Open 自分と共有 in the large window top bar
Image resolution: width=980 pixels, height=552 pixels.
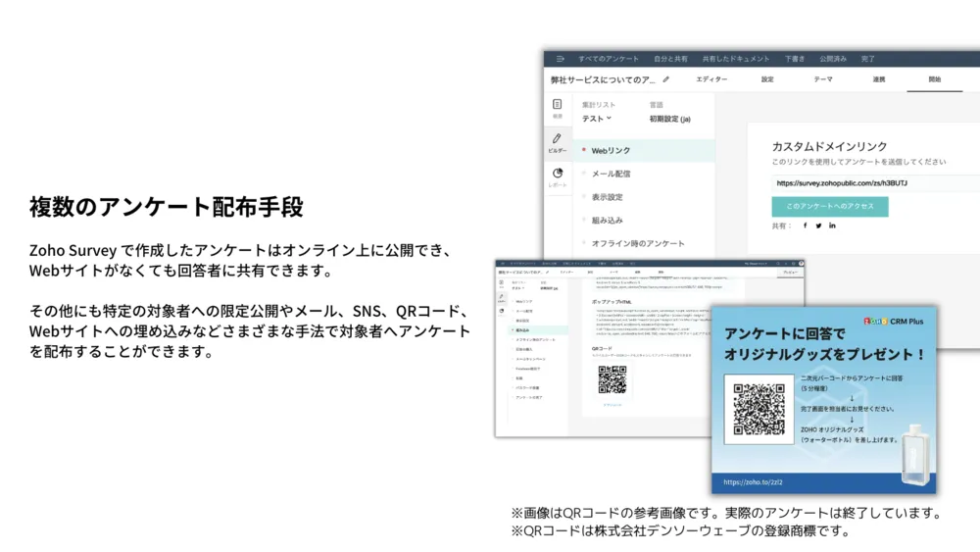click(x=670, y=59)
